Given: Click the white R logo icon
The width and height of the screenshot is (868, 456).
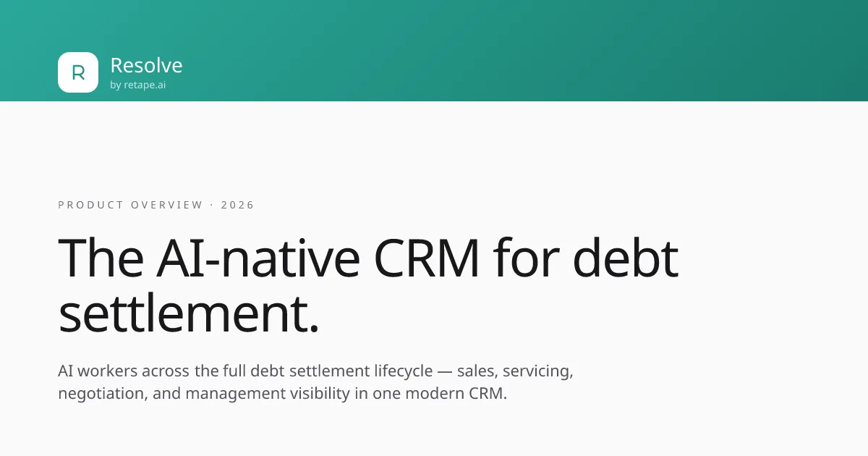Looking at the screenshot, I should pos(78,72).
